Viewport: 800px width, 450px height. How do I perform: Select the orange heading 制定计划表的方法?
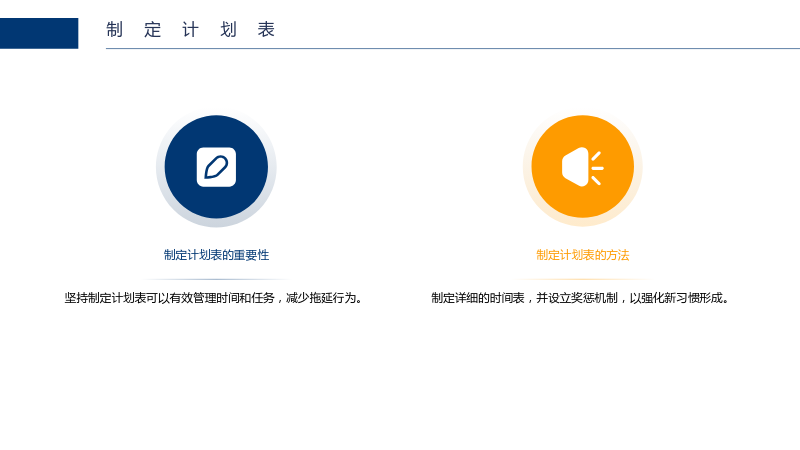[583, 255]
